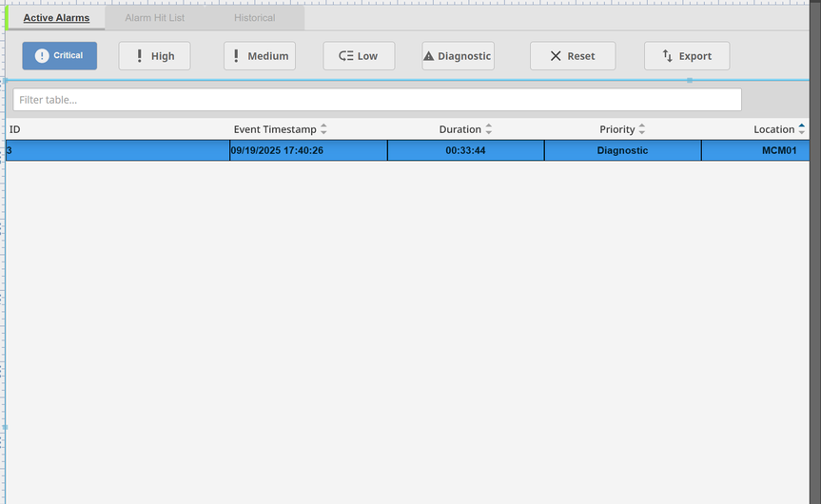Select the Active Alarms tab
Image resolution: width=821 pixels, height=504 pixels.
click(56, 18)
